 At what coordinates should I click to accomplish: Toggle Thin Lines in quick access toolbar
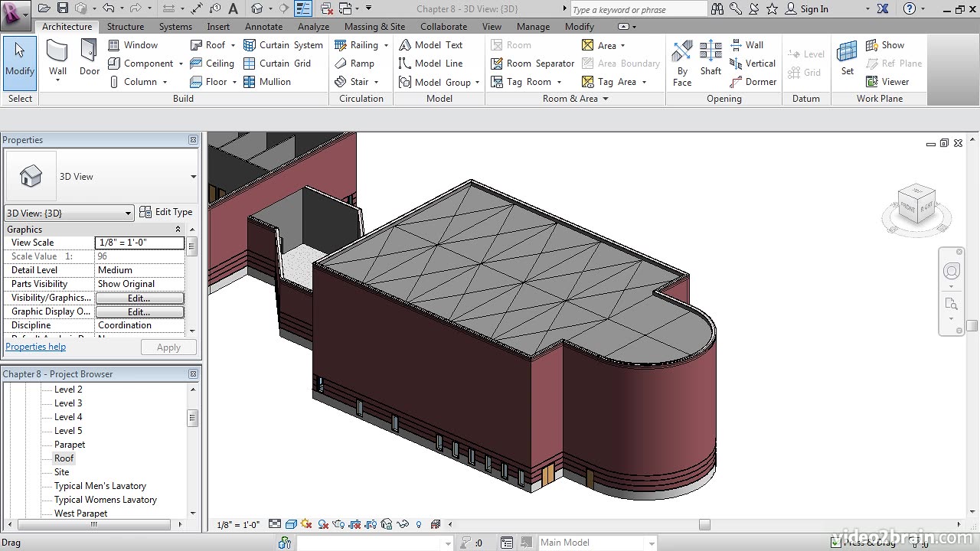pos(303,8)
